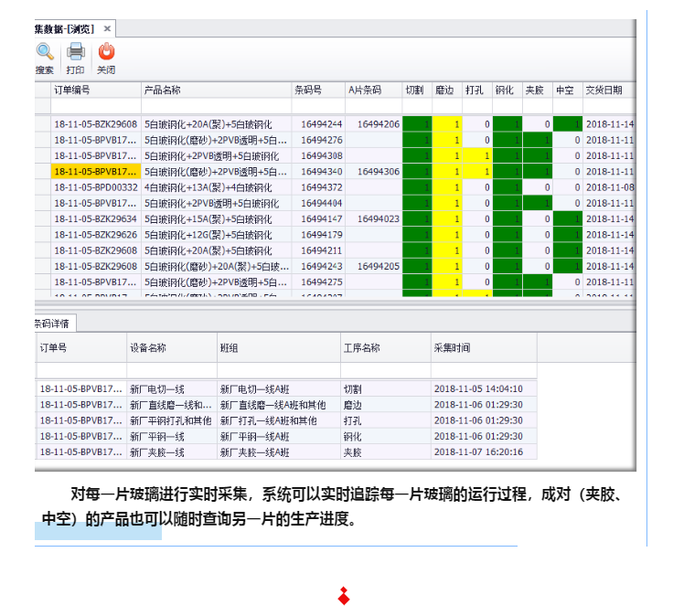The image size is (673, 616).
Task: Select the orange highlighted order row cell
Action: coord(95,172)
